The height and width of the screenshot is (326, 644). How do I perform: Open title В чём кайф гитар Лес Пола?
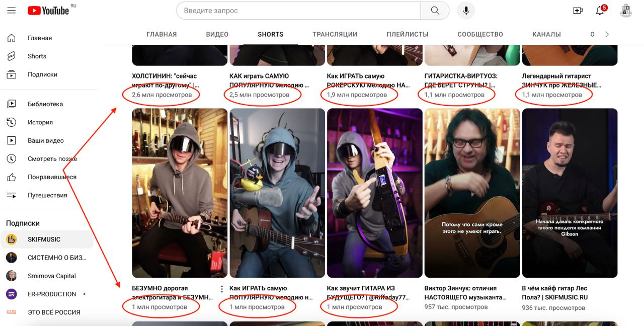[x=555, y=293]
